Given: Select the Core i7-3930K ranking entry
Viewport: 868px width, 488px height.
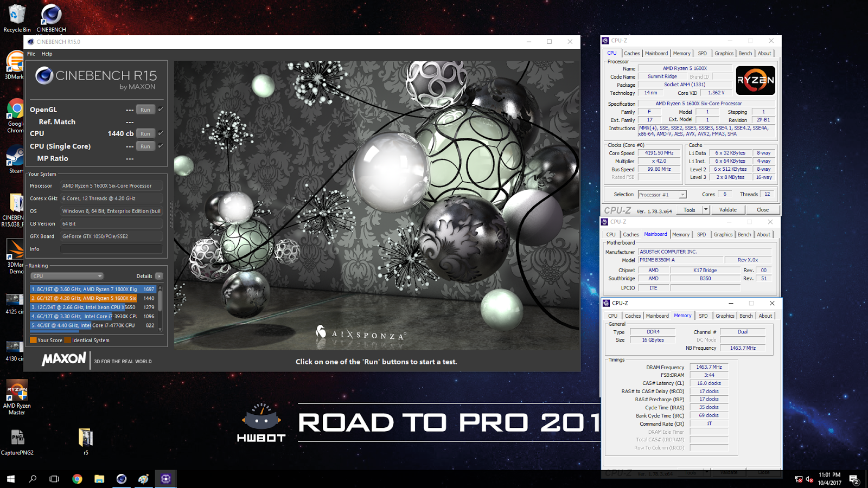Looking at the screenshot, I should tap(93, 316).
